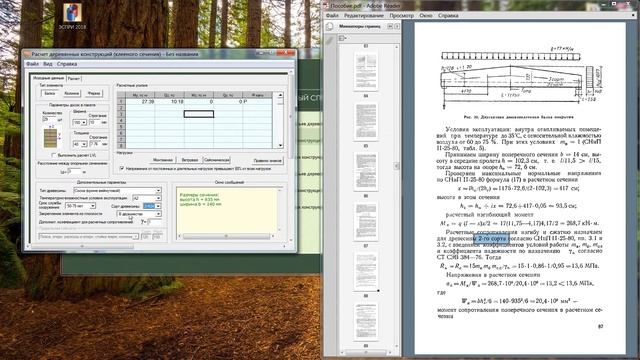The width and height of the screenshot is (640, 360).
Task: Toggle the long-term loads exceed 80% checkbox
Action: (x=122, y=168)
